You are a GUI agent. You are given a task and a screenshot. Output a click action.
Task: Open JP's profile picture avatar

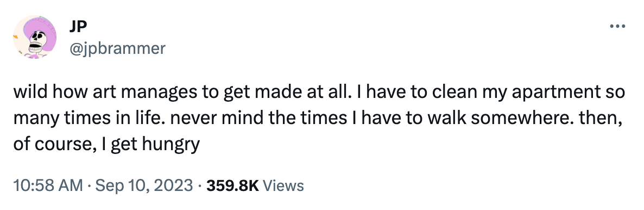(35, 37)
